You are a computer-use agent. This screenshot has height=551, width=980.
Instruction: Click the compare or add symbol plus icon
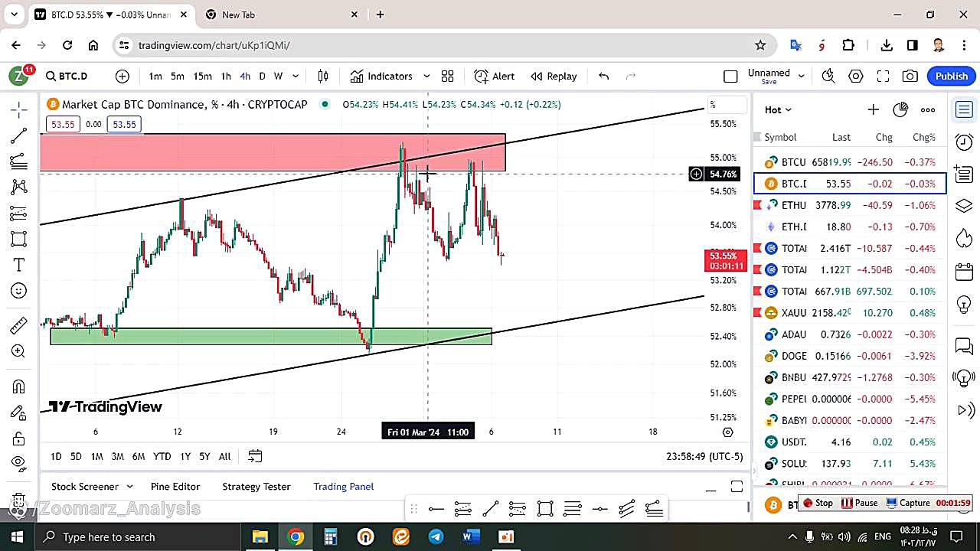[122, 76]
